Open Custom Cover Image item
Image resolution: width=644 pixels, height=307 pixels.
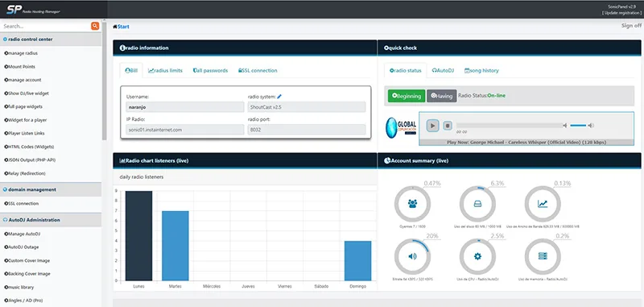tap(27, 260)
